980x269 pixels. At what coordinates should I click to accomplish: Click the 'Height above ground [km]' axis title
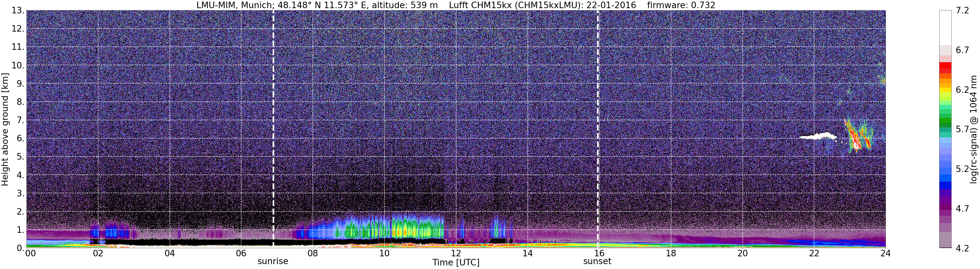pos(5,129)
